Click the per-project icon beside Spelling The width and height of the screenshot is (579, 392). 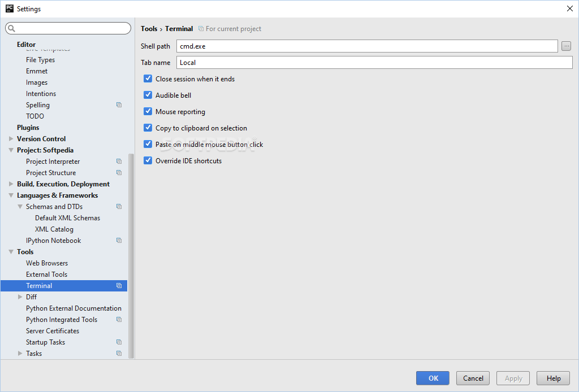(x=119, y=104)
